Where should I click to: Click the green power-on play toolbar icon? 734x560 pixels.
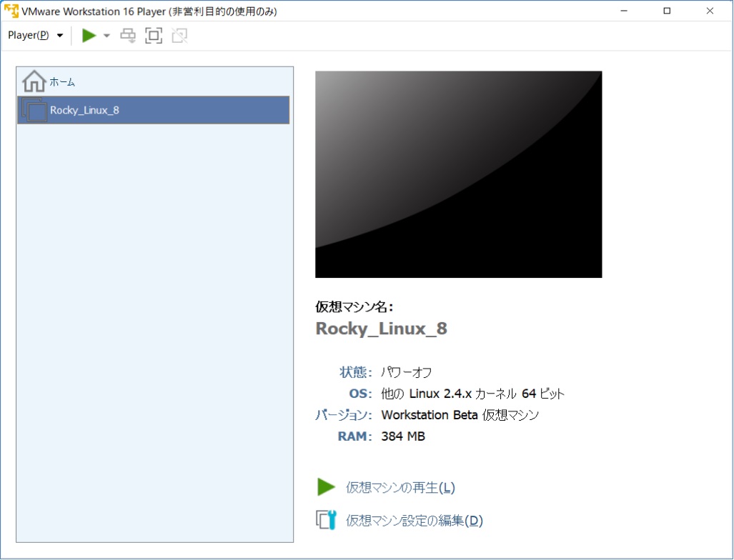(89, 35)
